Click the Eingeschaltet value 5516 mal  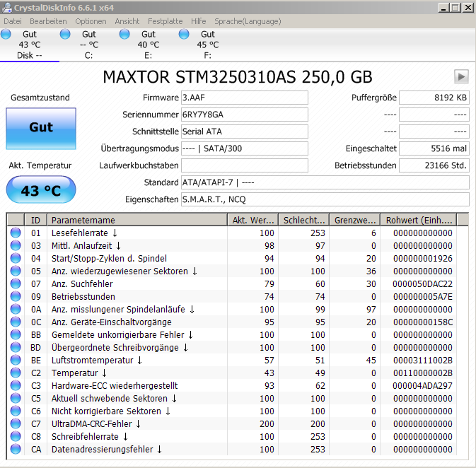click(434, 148)
